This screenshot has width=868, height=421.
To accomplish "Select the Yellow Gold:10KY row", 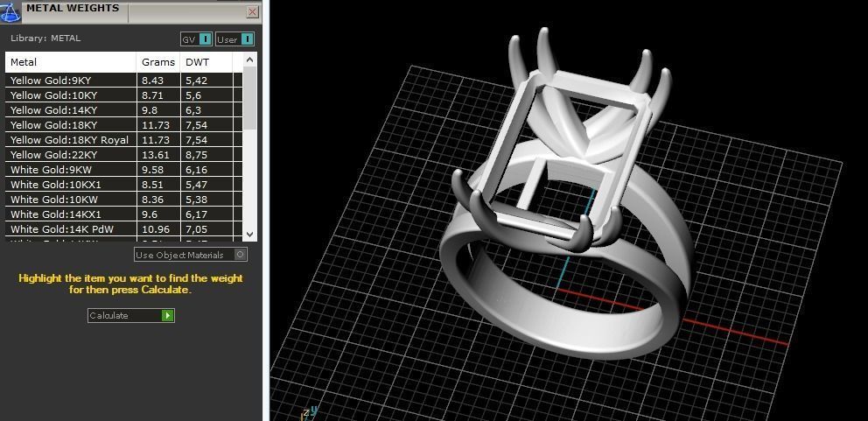I will [x=124, y=95].
